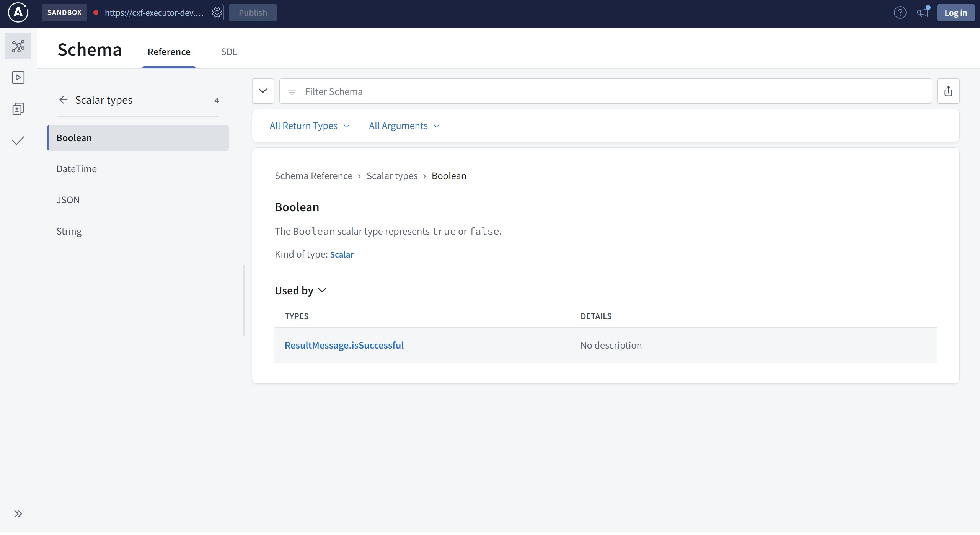Open the dropdown left of Filter Schema
Viewport: 980px width, 535px height.
(x=263, y=91)
